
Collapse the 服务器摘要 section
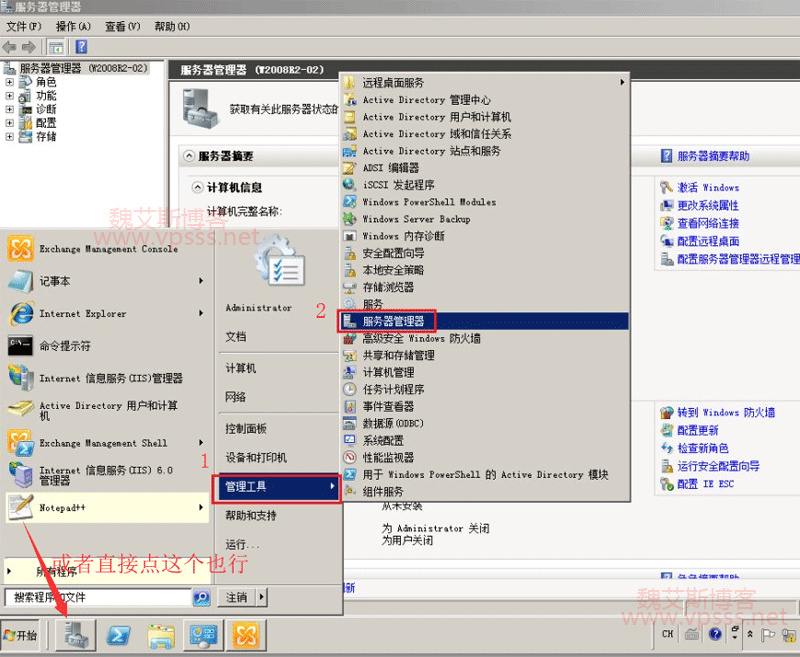(x=190, y=156)
